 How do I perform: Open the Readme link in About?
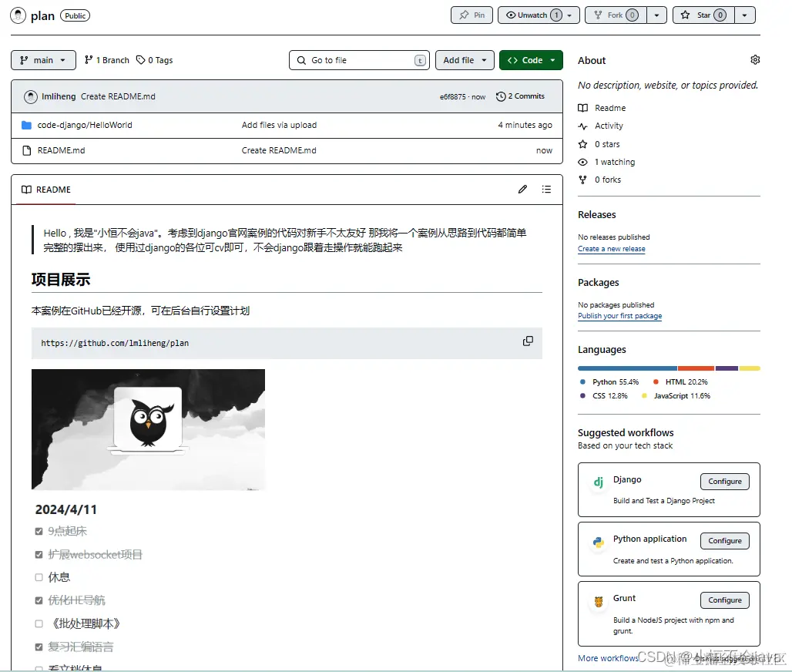(x=609, y=108)
